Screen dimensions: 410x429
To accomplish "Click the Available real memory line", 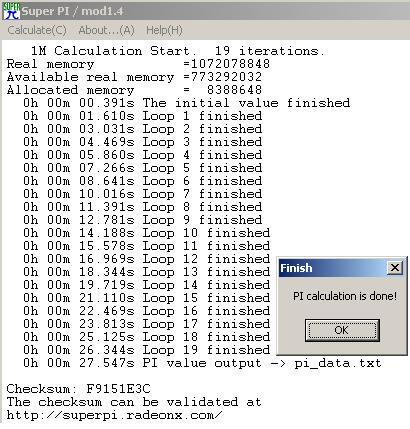I will [x=134, y=77].
